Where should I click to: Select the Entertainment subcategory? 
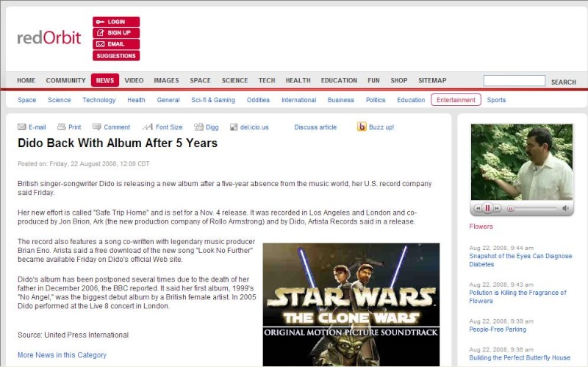456,100
